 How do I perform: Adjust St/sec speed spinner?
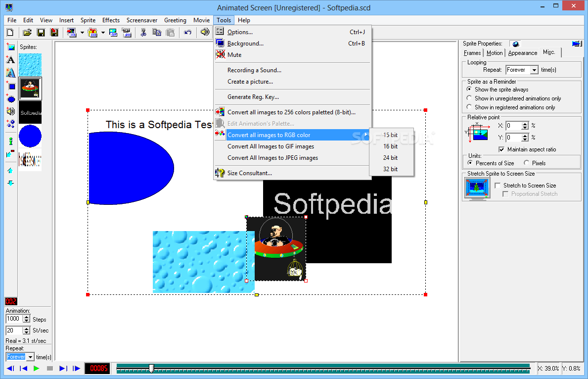[x=26, y=331]
